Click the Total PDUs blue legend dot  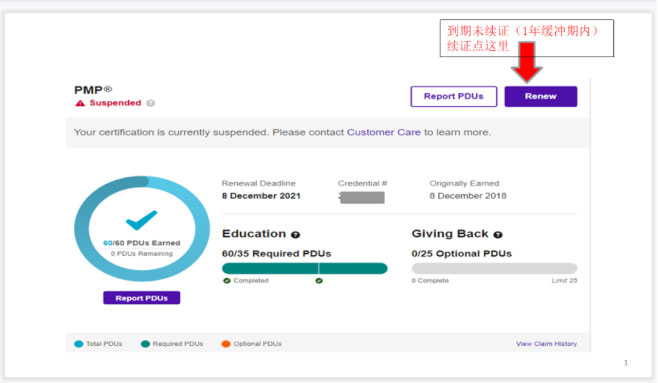coord(78,344)
